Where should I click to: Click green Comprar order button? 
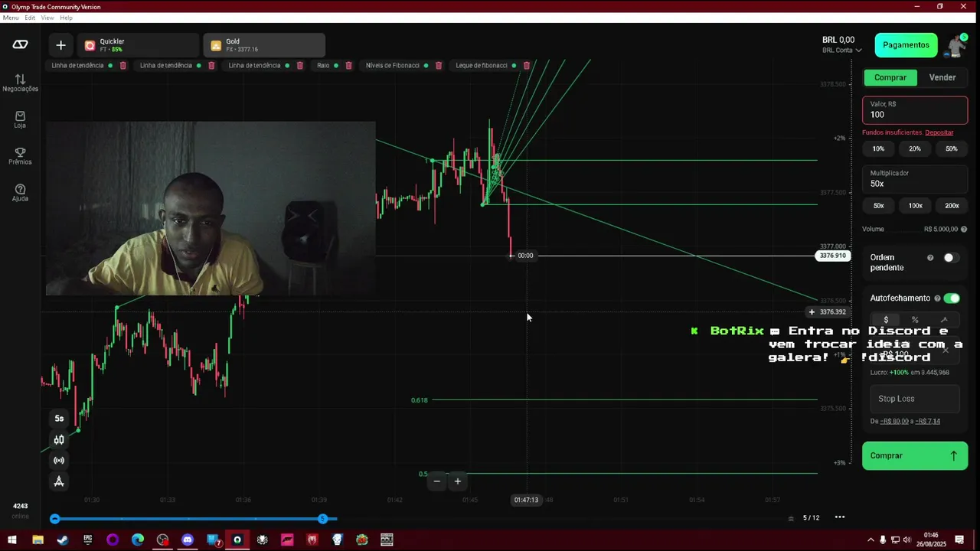pos(915,455)
